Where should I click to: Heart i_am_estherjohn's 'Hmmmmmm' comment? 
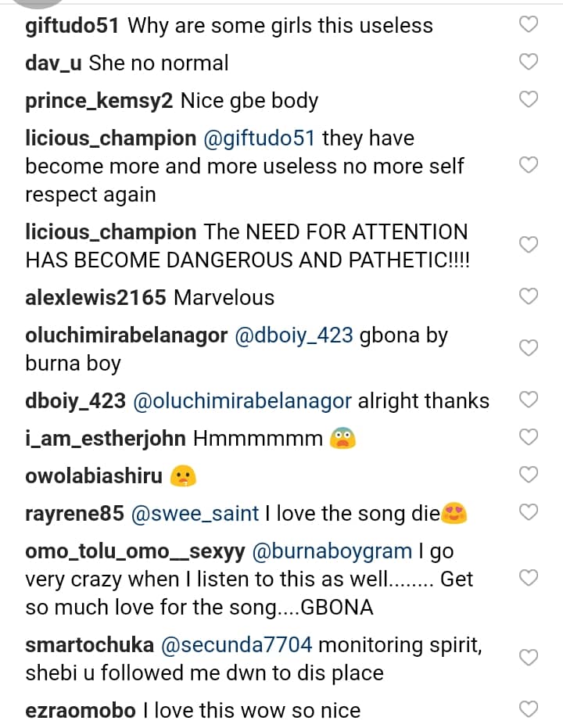[x=529, y=437]
